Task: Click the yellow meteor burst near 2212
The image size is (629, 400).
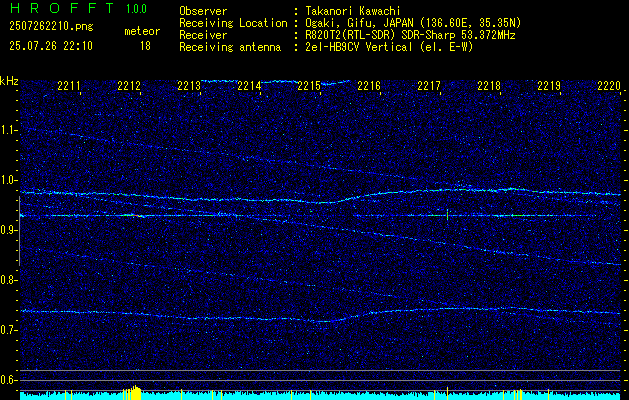Action: point(132,393)
